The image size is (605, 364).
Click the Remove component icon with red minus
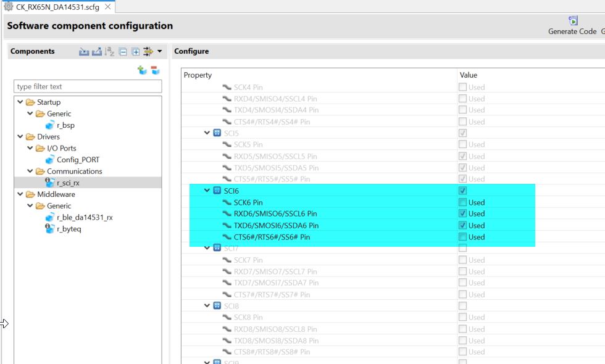pyautogui.click(x=155, y=70)
